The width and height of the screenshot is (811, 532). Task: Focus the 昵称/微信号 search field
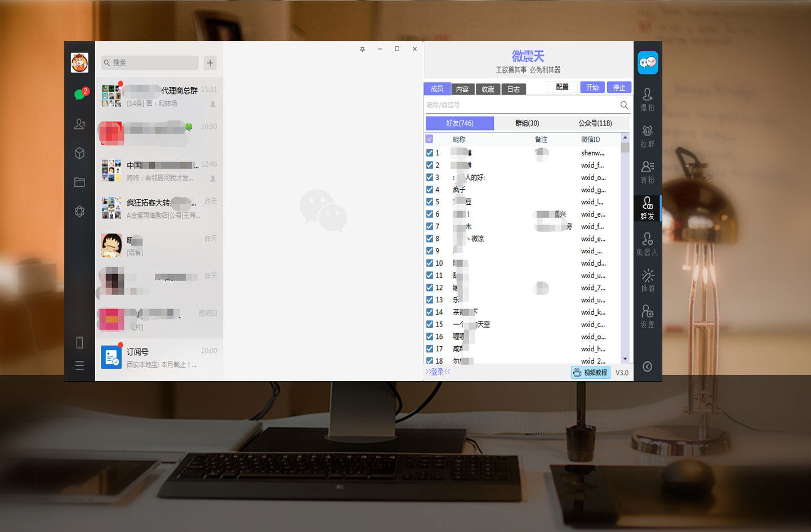(x=521, y=105)
